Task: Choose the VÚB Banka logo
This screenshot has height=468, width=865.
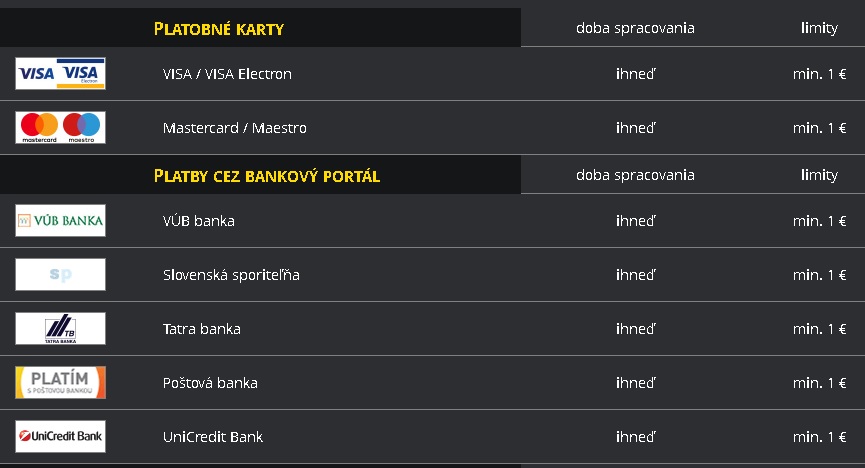Action: (x=60, y=220)
